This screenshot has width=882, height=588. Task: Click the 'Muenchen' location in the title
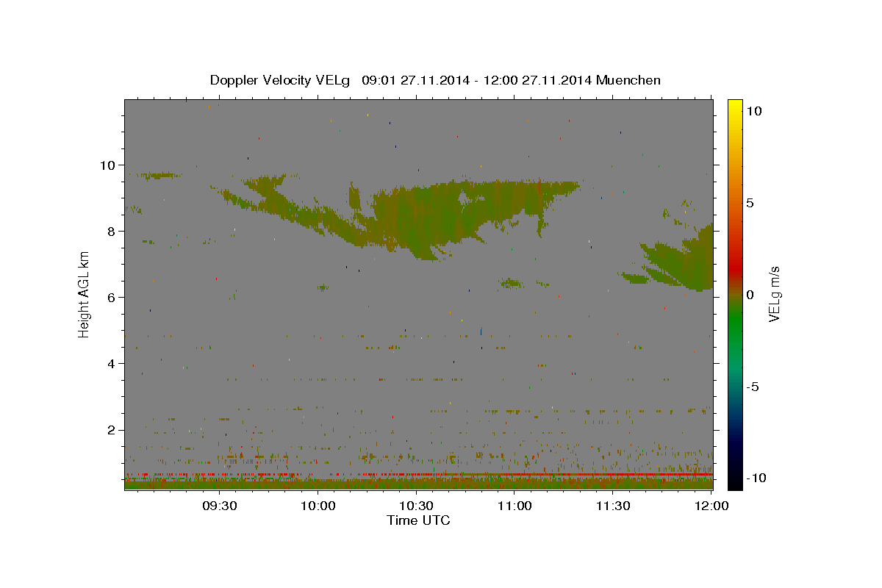click(x=628, y=80)
